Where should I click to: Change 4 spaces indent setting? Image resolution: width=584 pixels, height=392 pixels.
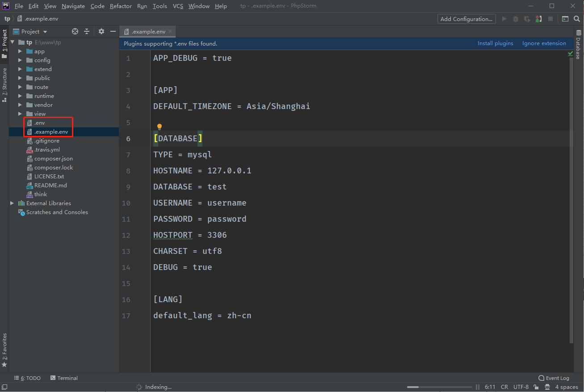567,387
